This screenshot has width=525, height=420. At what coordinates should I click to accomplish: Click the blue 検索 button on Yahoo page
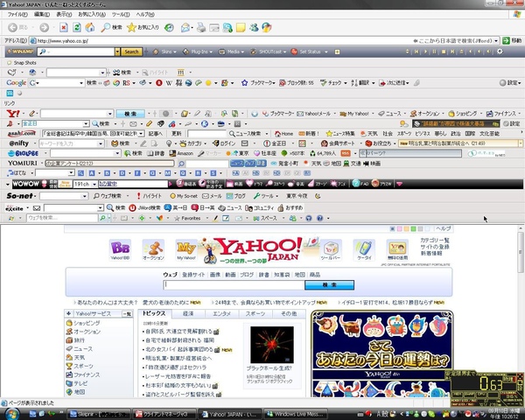tap(329, 285)
